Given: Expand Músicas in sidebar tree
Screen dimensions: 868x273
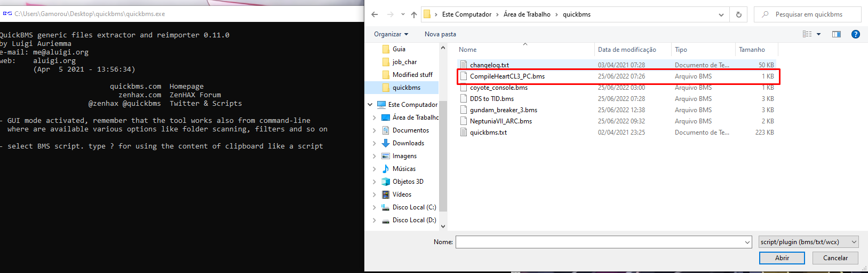Looking at the screenshot, I should 374,169.
